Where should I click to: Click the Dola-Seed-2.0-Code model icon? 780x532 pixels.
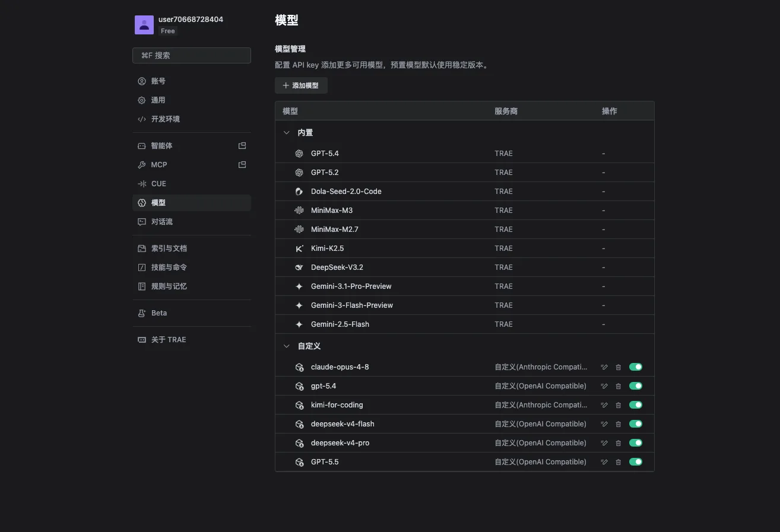(x=299, y=192)
